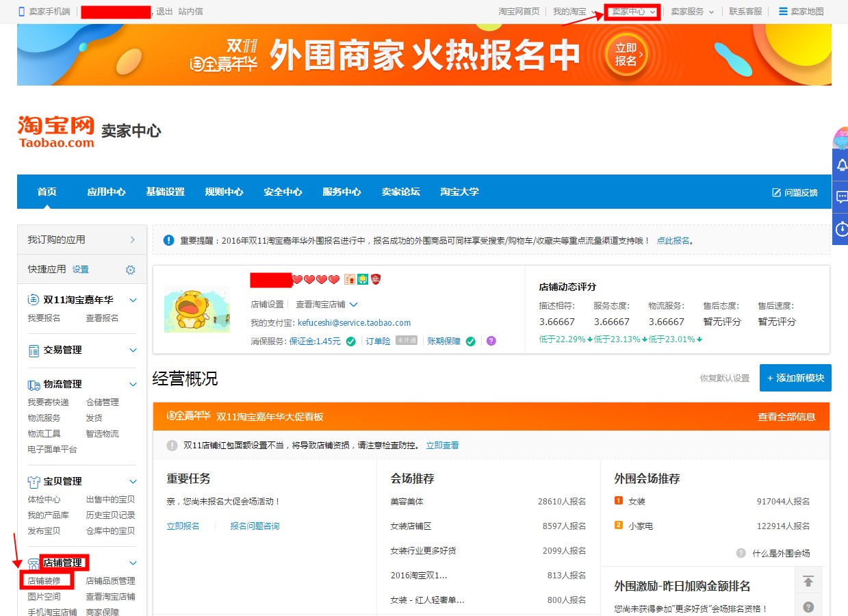Collapse the 店铺管理 section chevron
848x616 pixels.
(x=134, y=563)
